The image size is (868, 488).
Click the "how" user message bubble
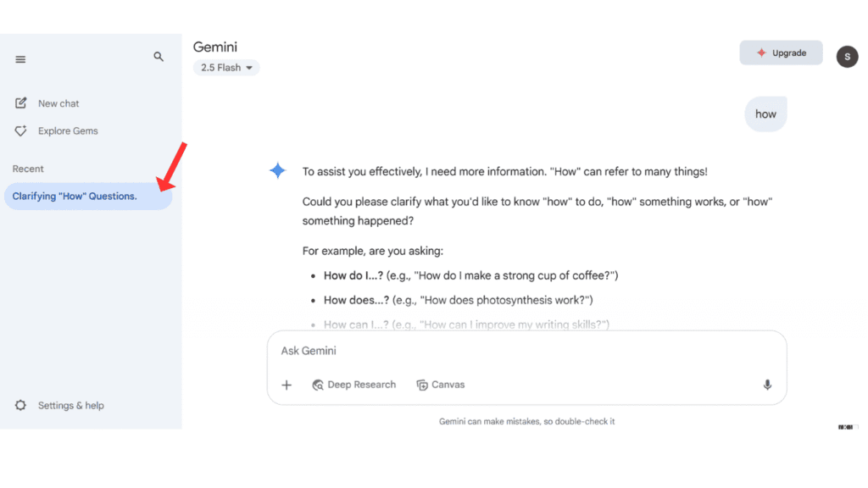(765, 114)
